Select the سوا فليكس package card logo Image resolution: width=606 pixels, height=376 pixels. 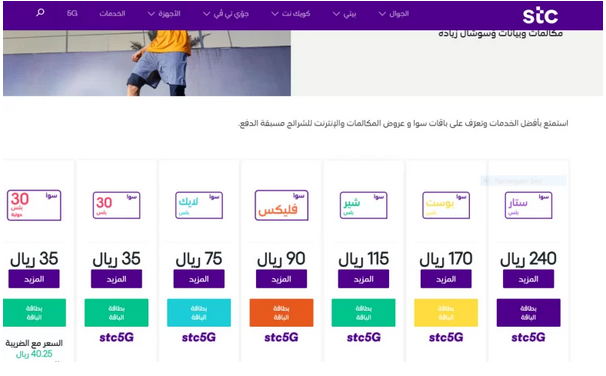tap(281, 205)
